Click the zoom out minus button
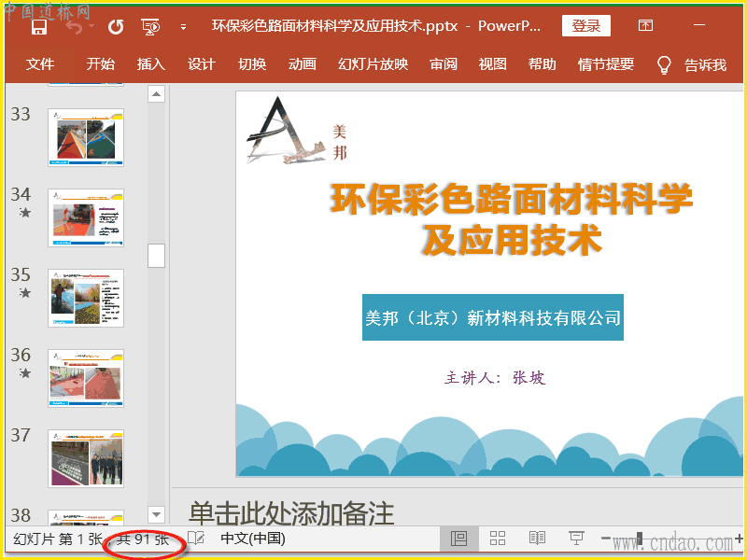The width and height of the screenshot is (747, 560). click(x=605, y=539)
